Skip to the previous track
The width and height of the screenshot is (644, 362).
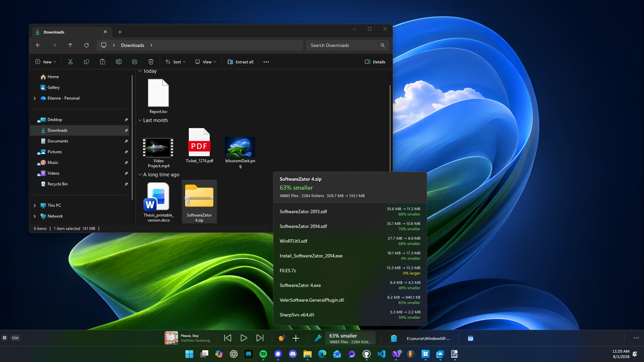(x=228, y=338)
